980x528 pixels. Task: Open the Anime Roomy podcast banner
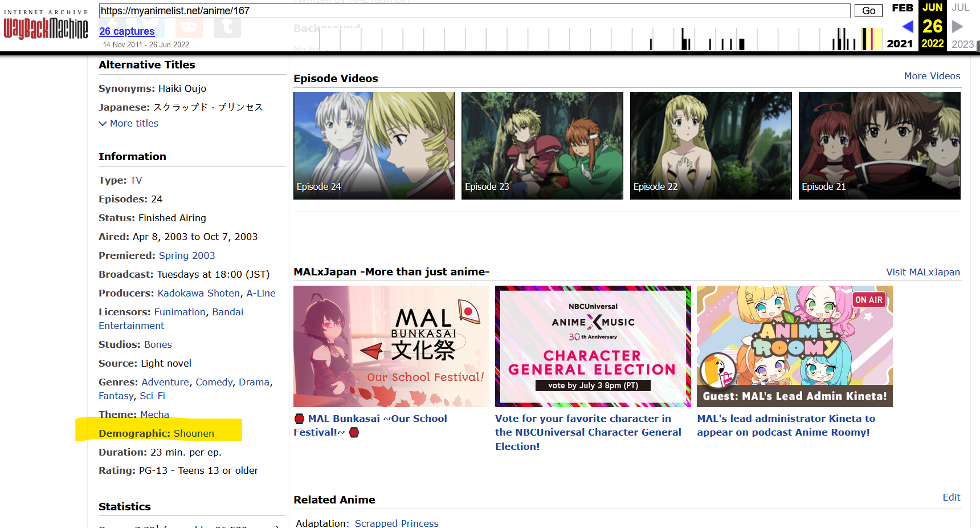click(794, 346)
